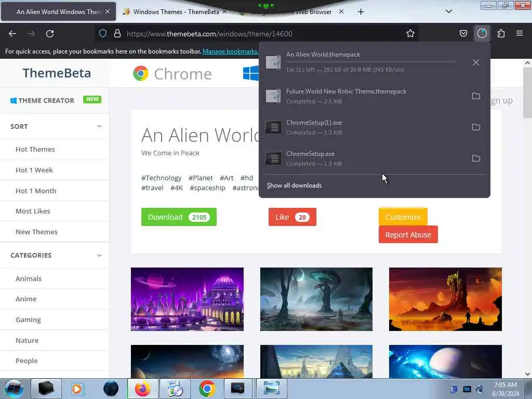Switch to the Web Browser tab

pyautogui.click(x=292, y=12)
